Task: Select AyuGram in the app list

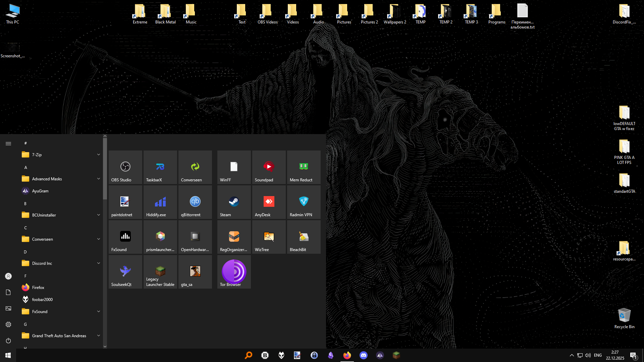Action: click(40, 191)
